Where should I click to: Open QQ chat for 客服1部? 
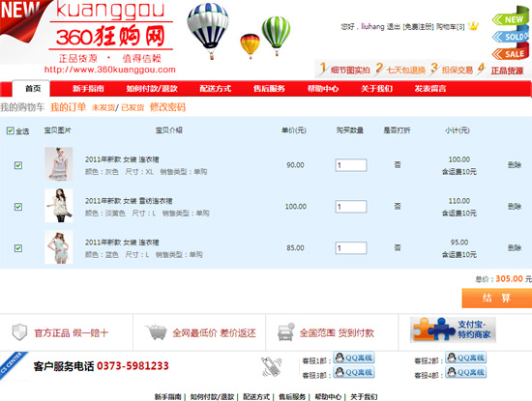click(x=354, y=358)
